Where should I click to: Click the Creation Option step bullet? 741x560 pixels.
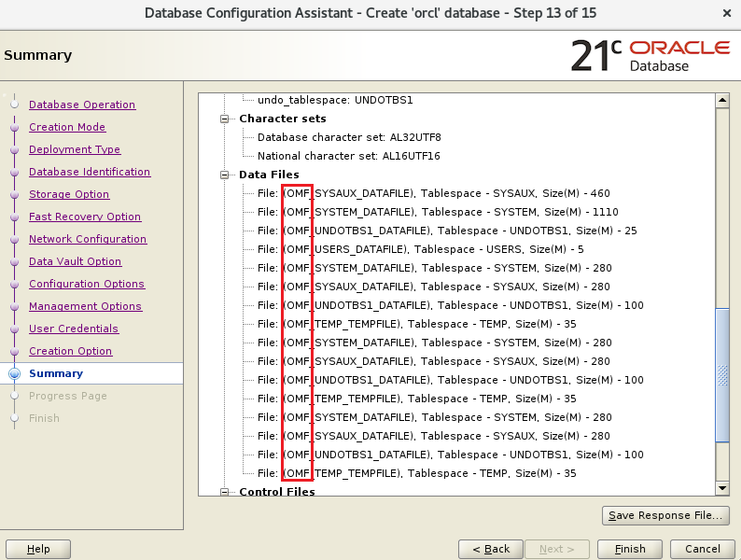pos(15,351)
